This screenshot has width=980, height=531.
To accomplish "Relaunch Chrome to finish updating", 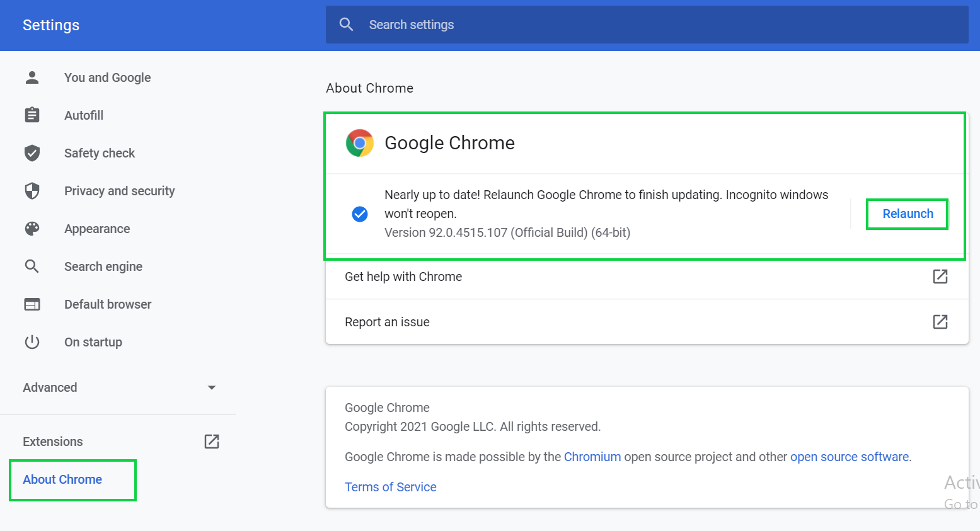I will point(908,214).
